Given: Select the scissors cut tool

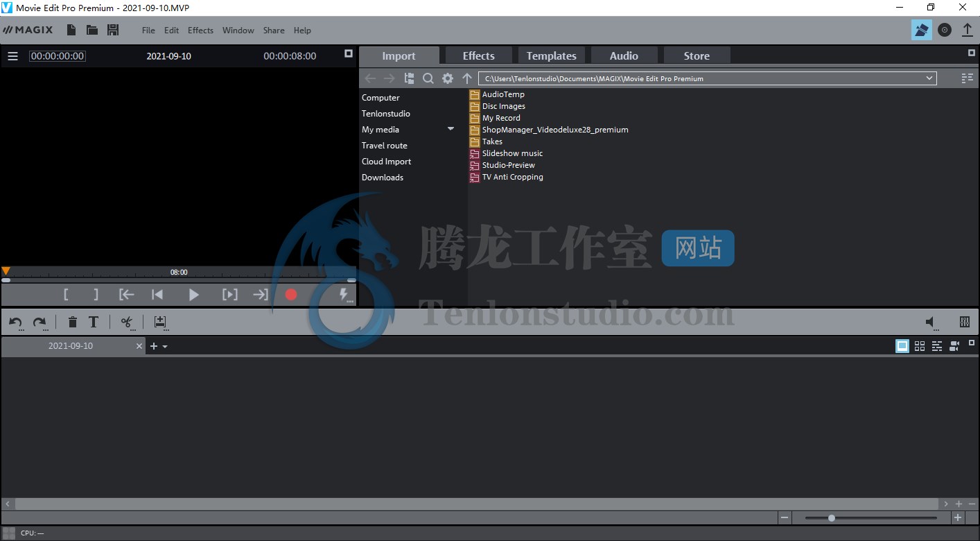Looking at the screenshot, I should coord(126,322).
